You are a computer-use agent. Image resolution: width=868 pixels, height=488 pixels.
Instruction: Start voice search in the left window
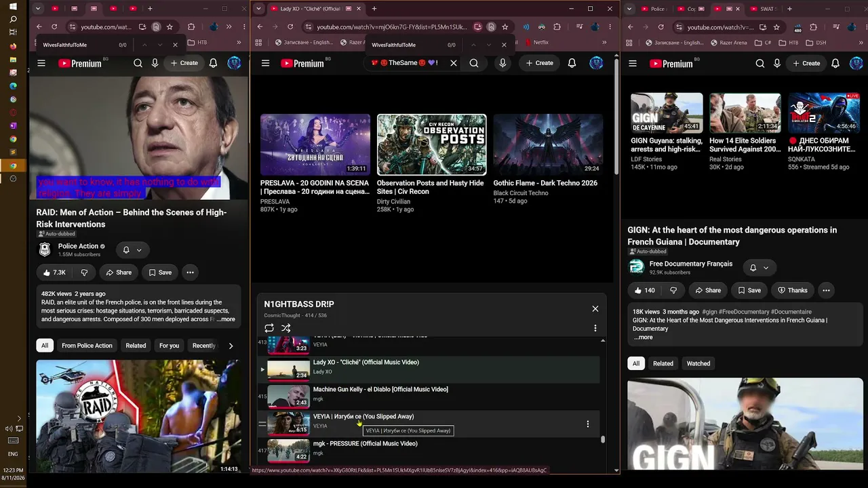(155, 63)
